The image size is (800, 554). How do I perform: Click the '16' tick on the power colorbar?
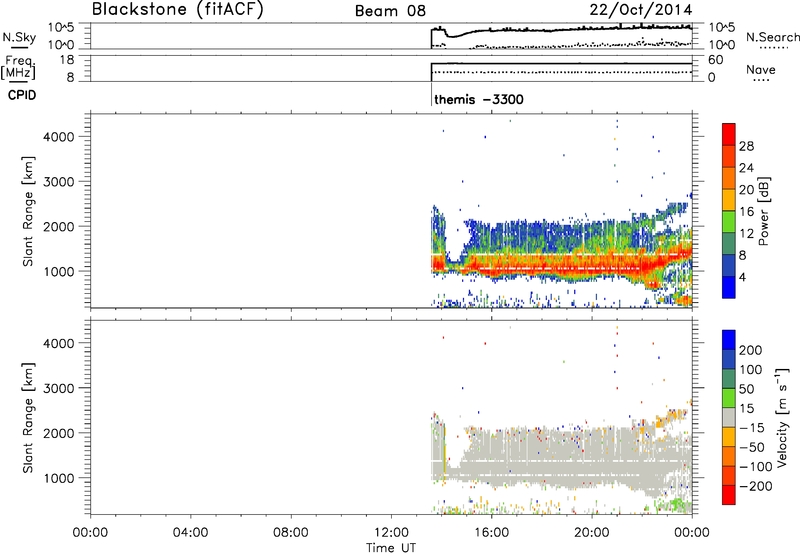[746, 212]
